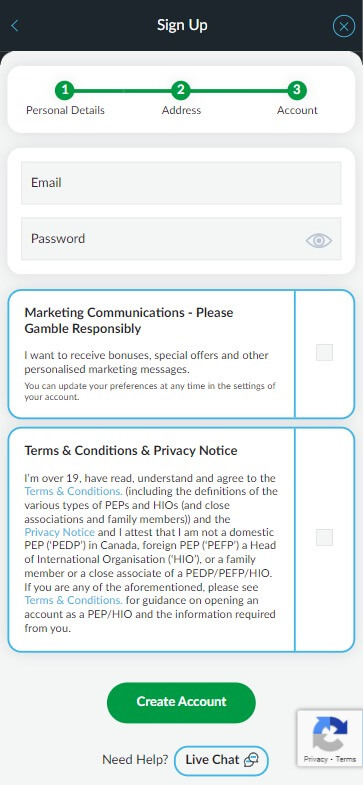Tick the Terms & Conditions agreement checkbox
The height and width of the screenshot is (785, 363).
pos(324,538)
